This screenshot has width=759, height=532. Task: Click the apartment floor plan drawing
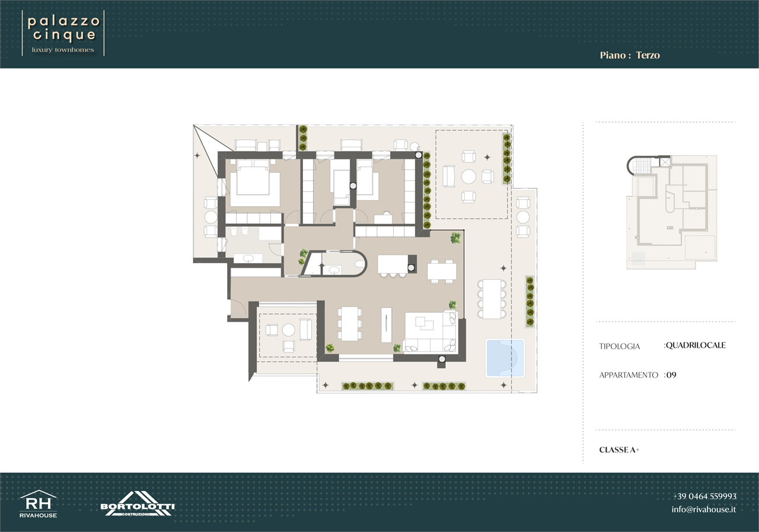click(x=365, y=259)
